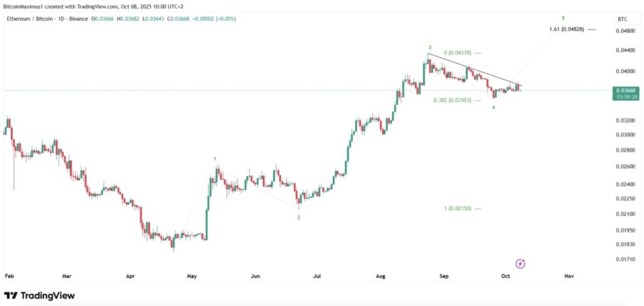Click the wave 4 label
The width and height of the screenshot is (644, 306).
click(494, 108)
